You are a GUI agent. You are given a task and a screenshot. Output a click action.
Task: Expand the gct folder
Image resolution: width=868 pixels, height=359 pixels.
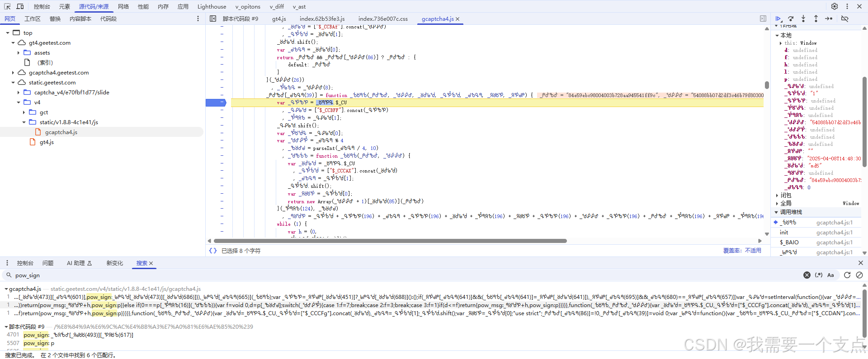coord(24,112)
